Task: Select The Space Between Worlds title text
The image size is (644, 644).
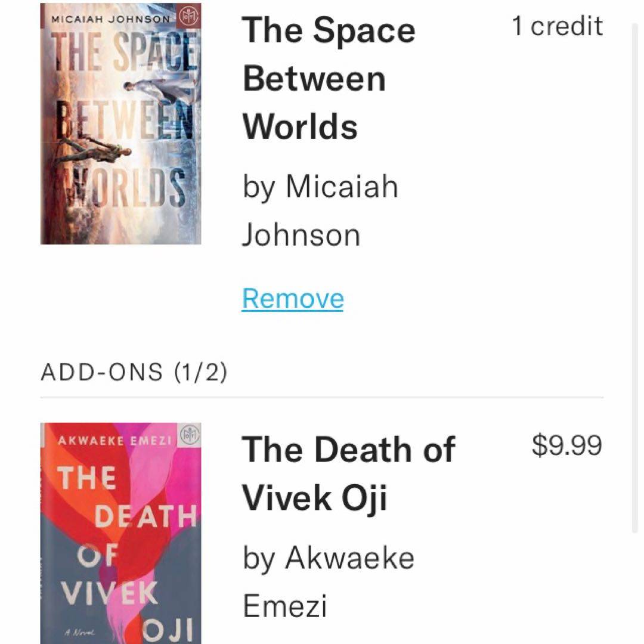Action: tap(329, 78)
